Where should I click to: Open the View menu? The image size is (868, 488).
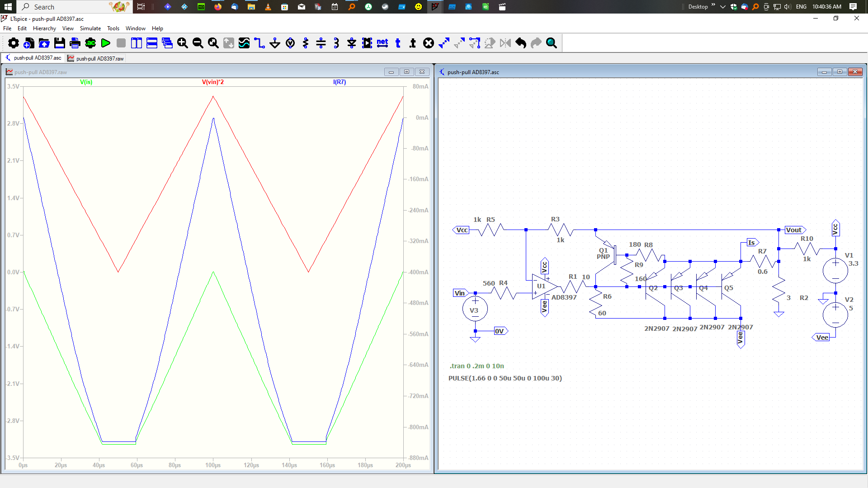[68, 28]
